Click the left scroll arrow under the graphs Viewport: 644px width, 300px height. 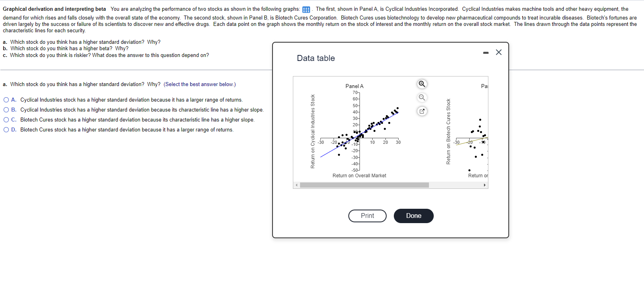pos(296,185)
